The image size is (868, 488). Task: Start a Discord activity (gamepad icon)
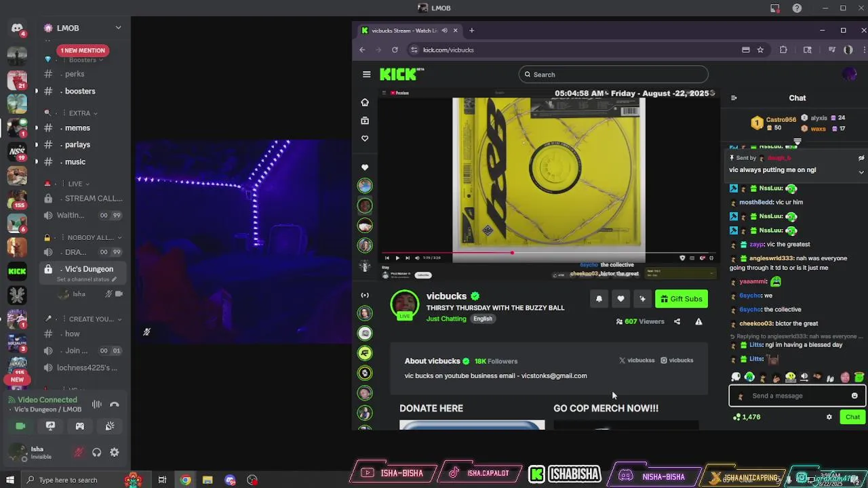80,426
